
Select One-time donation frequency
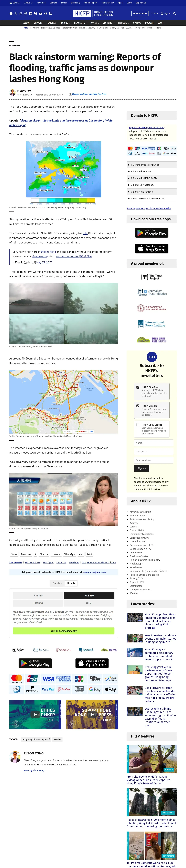click(x=57, y=583)
